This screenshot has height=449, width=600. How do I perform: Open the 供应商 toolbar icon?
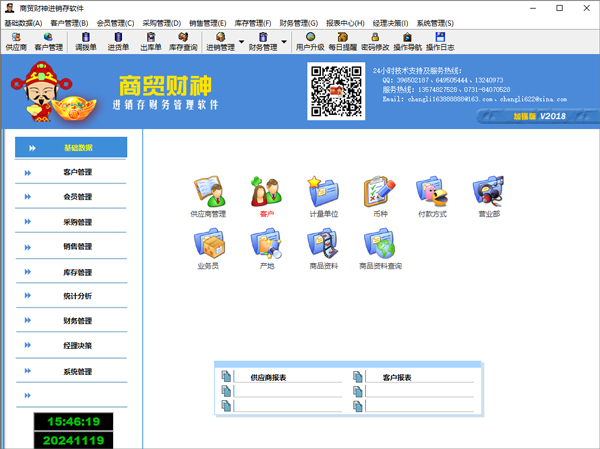point(16,42)
